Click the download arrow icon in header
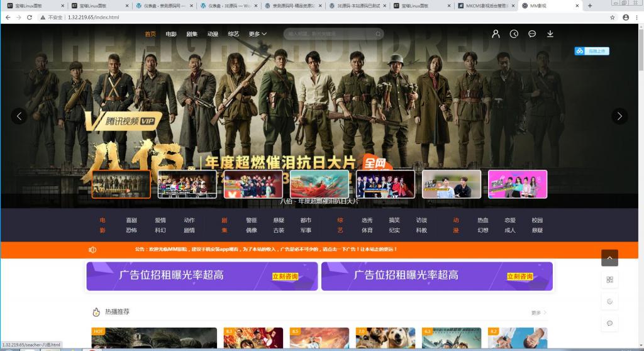Image resolution: width=644 pixels, height=351 pixels. pos(550,34)
